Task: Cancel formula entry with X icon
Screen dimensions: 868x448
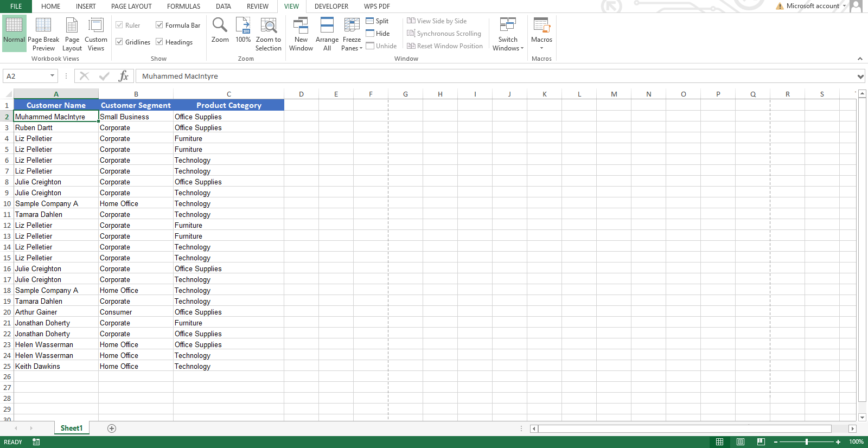Action: point(84,76)
